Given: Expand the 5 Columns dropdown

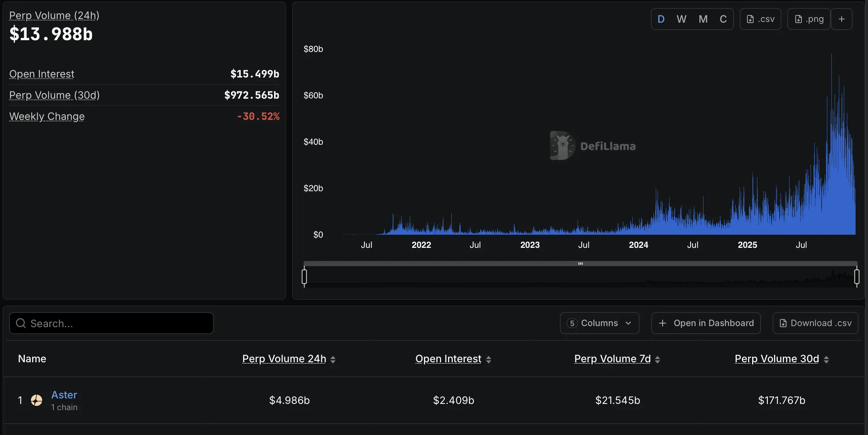Looking at the screenshot, I should click(x=599, y=323).
